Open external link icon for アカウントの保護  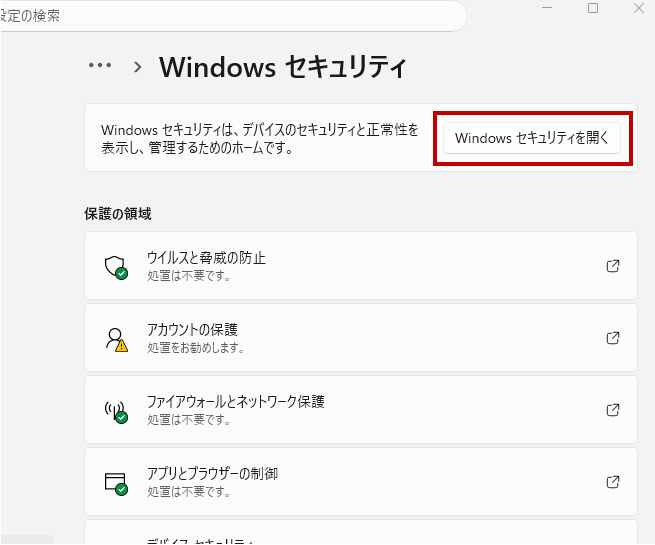(613, 338)
